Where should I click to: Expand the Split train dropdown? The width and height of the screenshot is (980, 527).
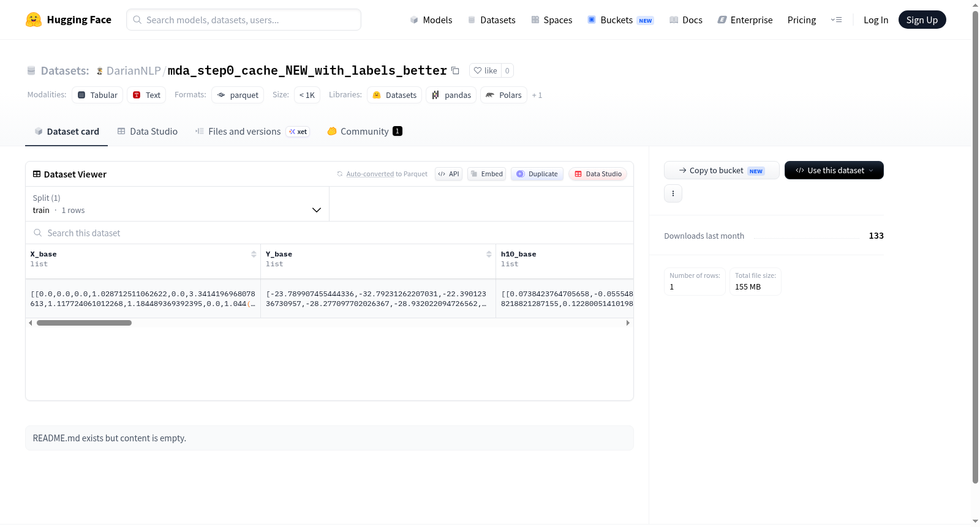[x=178, y=204]
